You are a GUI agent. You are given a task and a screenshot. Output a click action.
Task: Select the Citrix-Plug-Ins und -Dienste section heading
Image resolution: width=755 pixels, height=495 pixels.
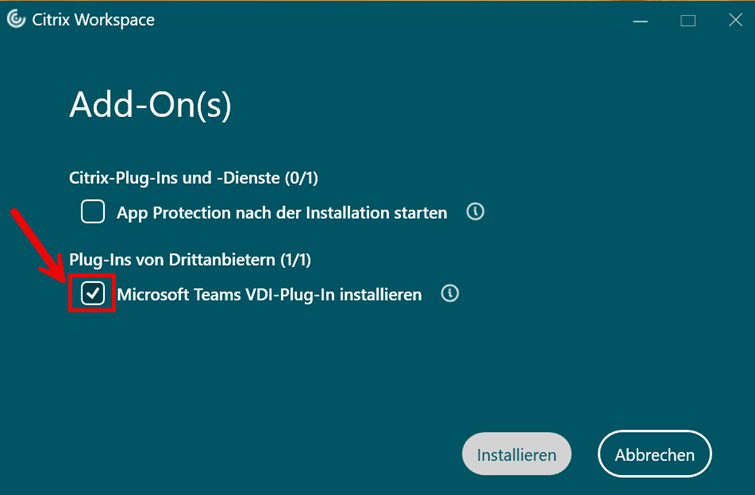click(194, 178)
